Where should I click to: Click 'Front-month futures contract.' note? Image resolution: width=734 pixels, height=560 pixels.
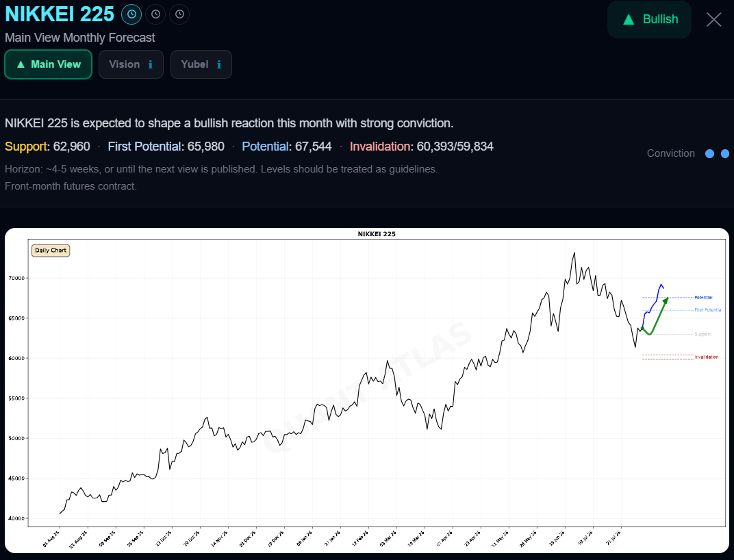71,186
